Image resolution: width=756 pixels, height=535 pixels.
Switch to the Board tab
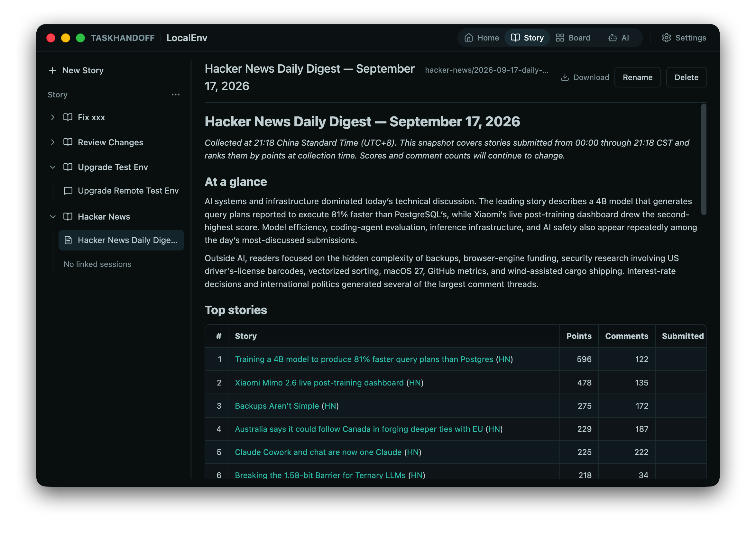pyautogui.click(x=573, y=38)
